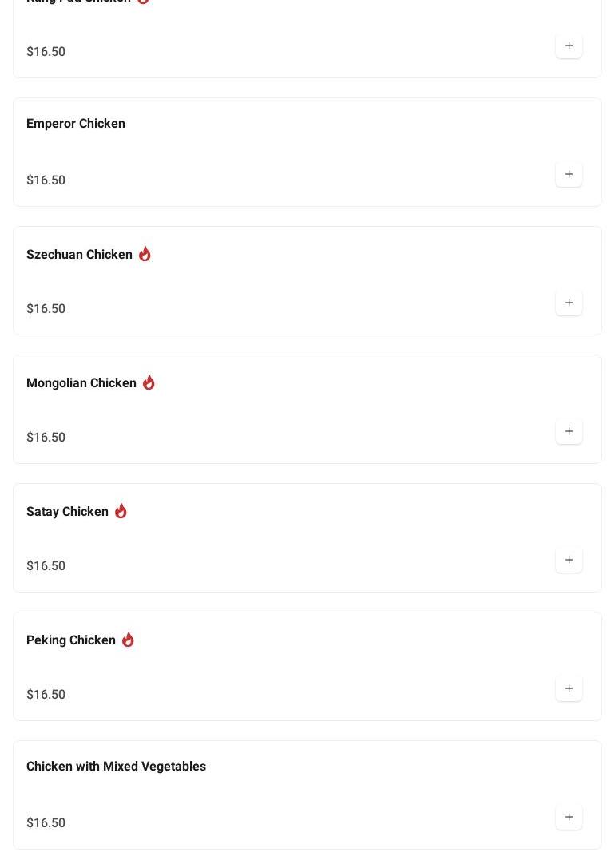Click plus button for Satay Chicken
The image size is (615, 868).
[x=569, y=561]
